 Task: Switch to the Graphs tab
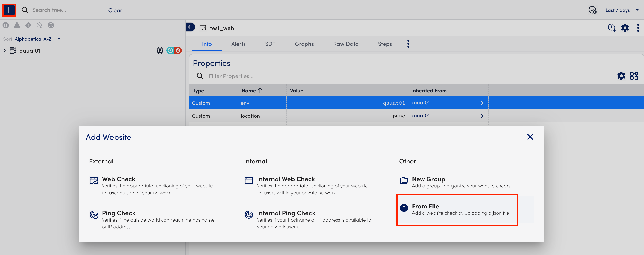[304, 43]
